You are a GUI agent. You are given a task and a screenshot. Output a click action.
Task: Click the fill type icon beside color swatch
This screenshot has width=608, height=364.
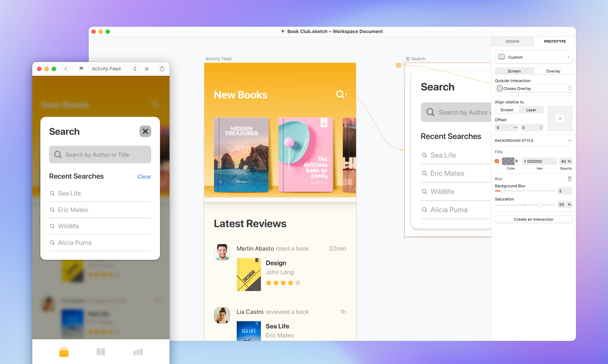pyautogui.click(x=517, y=161)
